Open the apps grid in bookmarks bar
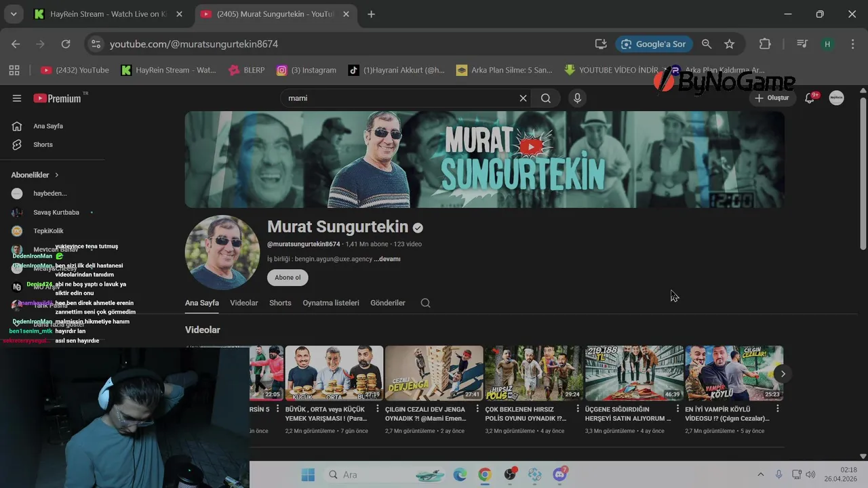 14,70
